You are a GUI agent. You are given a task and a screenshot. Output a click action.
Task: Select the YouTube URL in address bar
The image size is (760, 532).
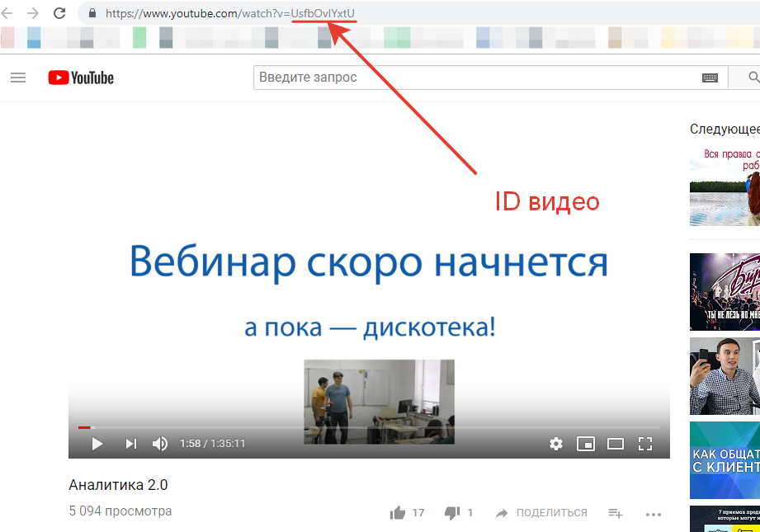click(229, 13)
